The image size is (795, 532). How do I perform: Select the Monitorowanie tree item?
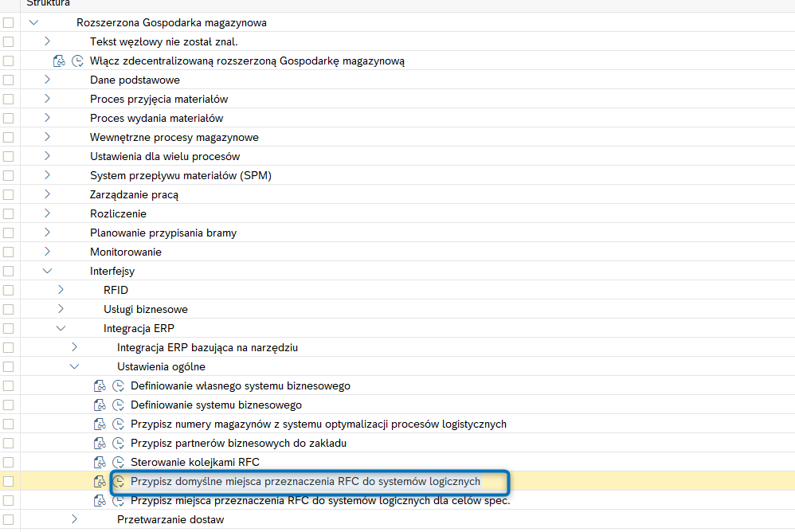(x=126, y=252)
